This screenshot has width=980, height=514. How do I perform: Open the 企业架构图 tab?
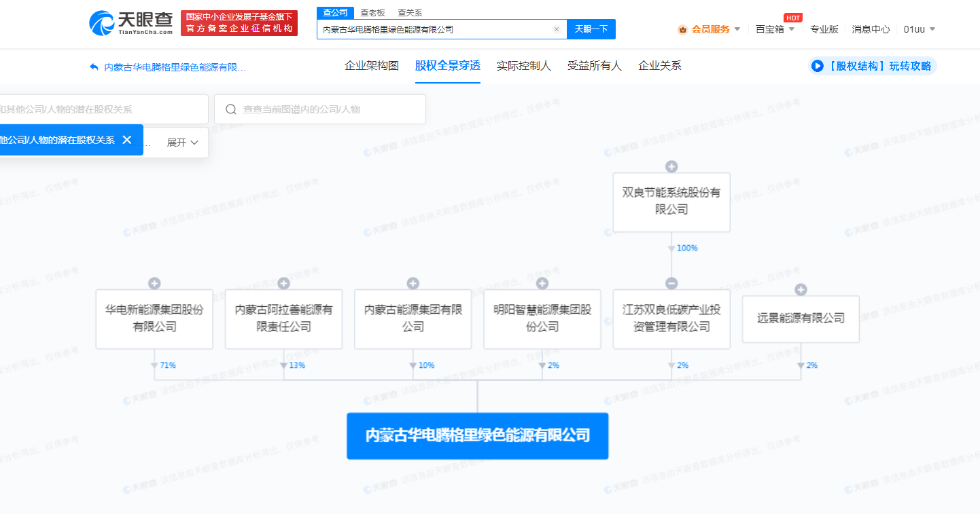coord(372,66)
